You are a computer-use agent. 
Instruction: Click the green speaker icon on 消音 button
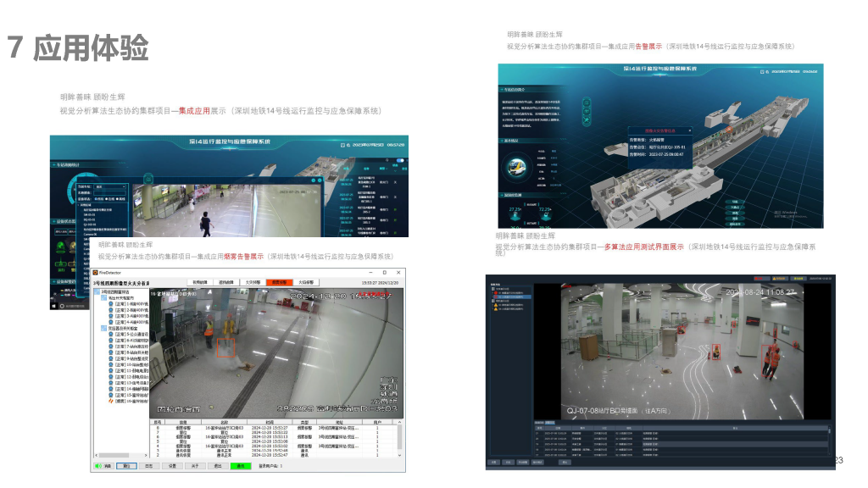(x=98, y=466)
